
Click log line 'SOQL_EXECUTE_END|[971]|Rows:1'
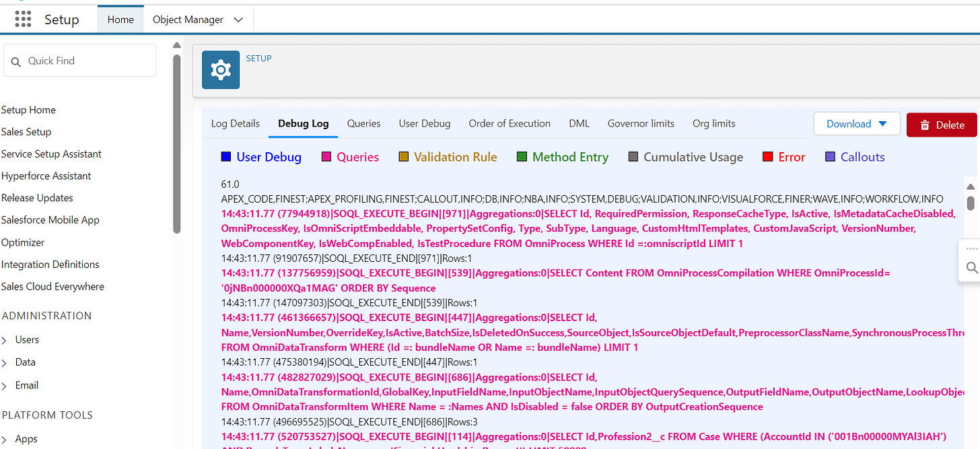tap(347, 258)
